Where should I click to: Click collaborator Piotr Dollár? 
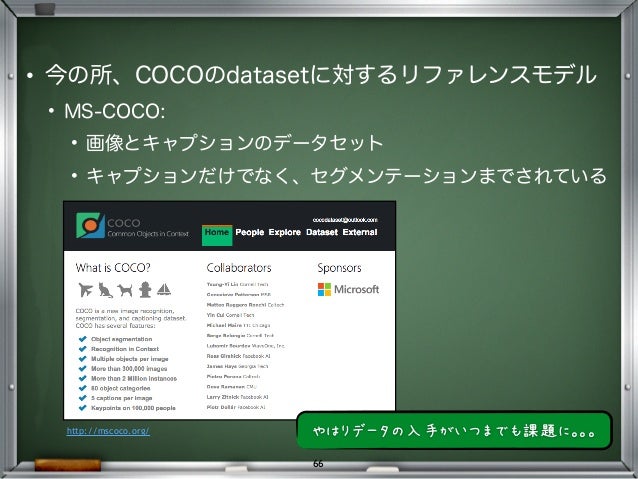236,407
